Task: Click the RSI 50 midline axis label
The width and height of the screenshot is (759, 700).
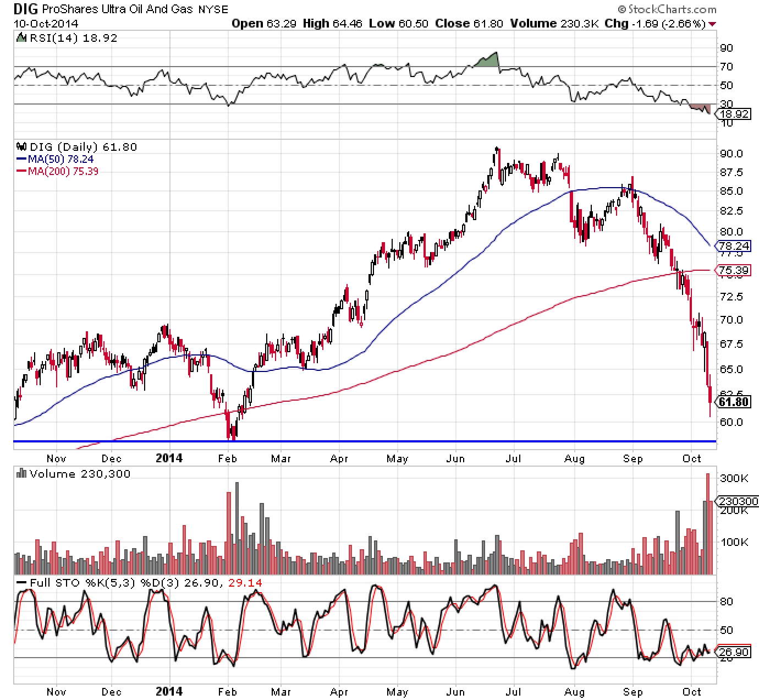Action: coord(726,85)
